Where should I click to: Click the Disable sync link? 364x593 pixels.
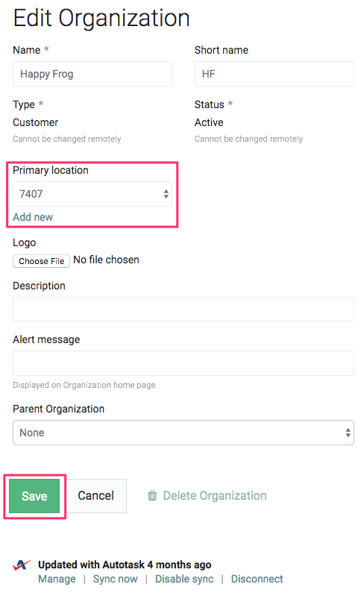coord(184,579)
